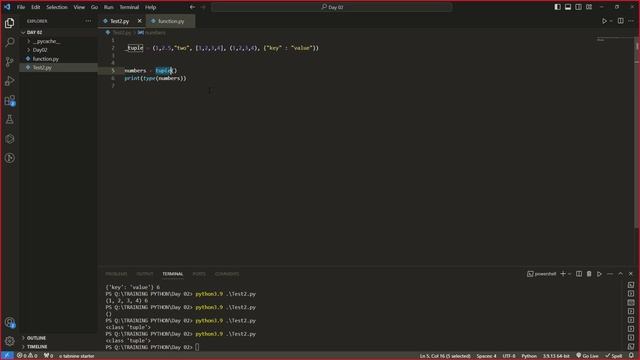The height and width of the screenshot is (360, 640).
Task: Open the Accounts icon in activity bar
Action: pyautogui.click(x=9, y=322)
